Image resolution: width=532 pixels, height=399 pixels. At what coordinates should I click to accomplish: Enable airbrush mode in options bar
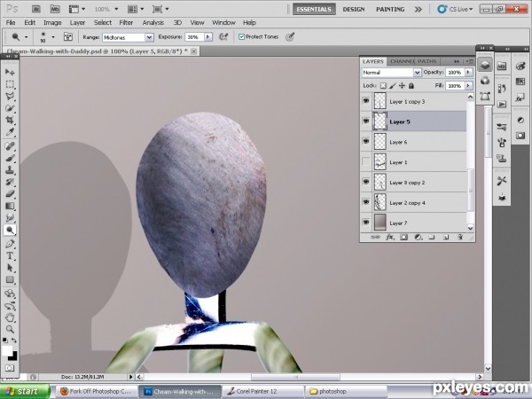[223, 36]
